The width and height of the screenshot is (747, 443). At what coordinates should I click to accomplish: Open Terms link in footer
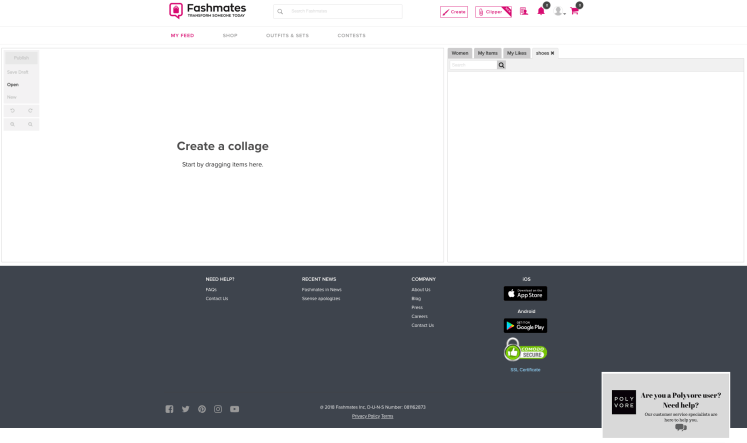pyautogui.click(x=387, y=416)
